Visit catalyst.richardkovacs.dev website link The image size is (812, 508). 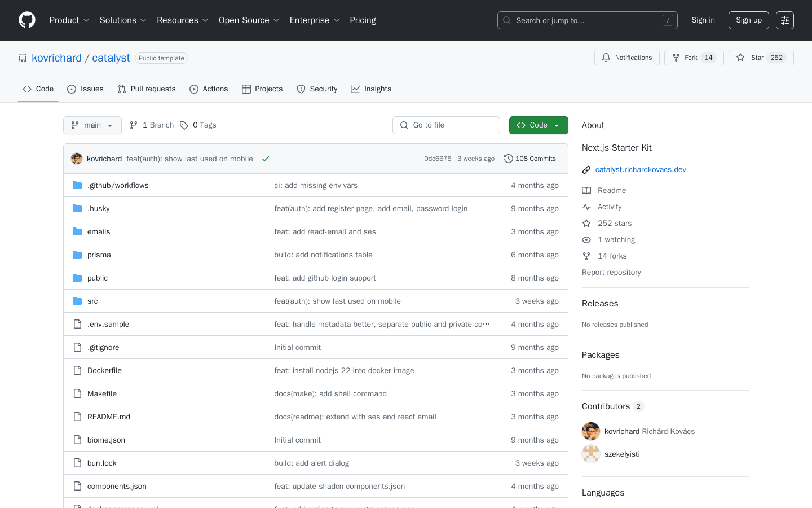641,170
